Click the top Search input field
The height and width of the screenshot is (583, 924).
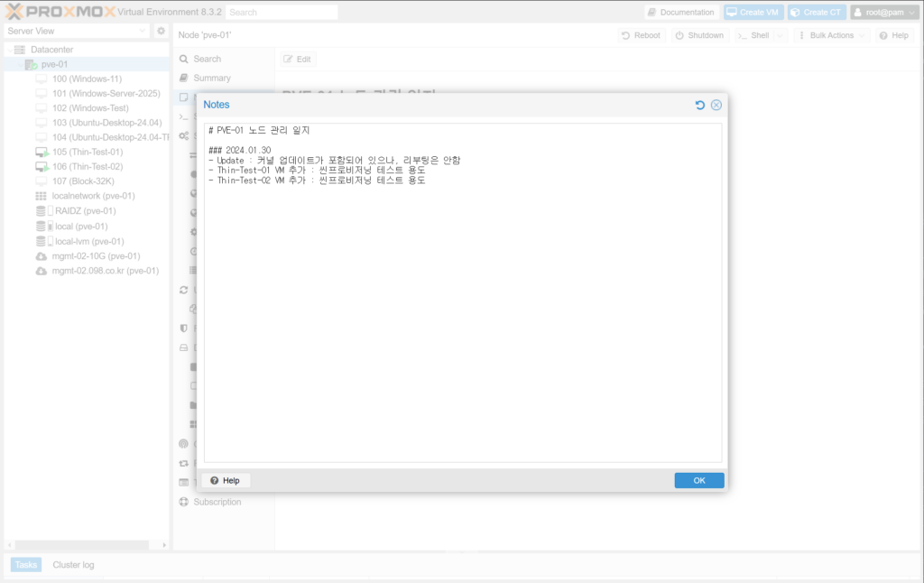282,13
